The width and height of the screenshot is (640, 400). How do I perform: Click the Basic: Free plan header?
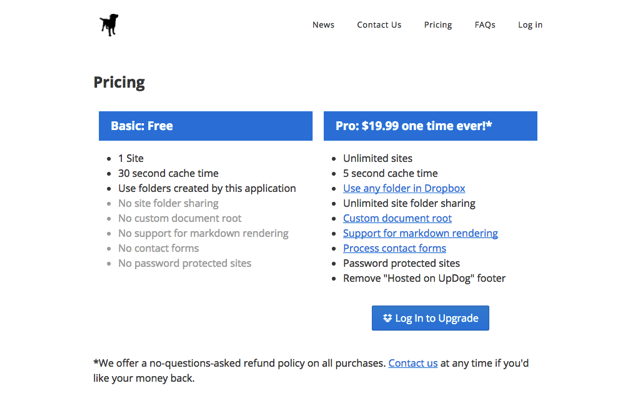click(206, 126)
